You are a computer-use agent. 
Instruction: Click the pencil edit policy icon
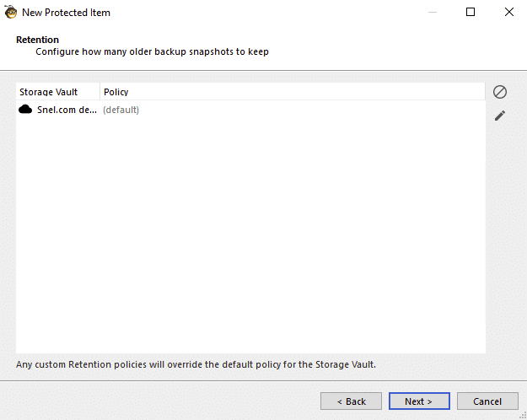[500, 116]
